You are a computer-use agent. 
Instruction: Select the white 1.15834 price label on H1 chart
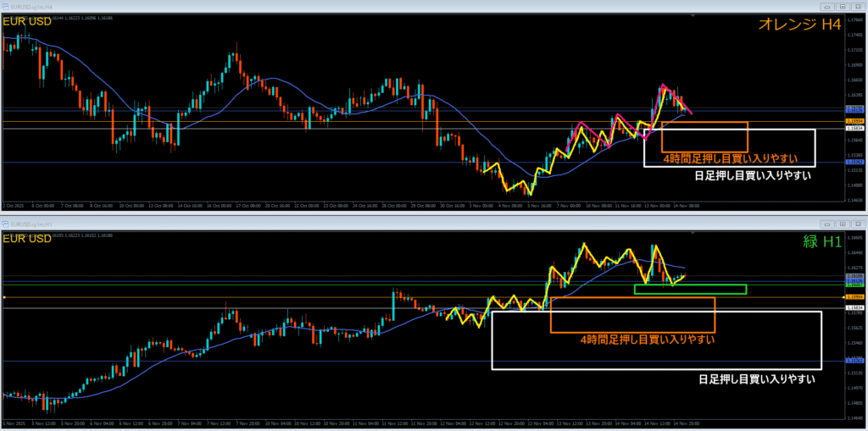click(856, 307)
